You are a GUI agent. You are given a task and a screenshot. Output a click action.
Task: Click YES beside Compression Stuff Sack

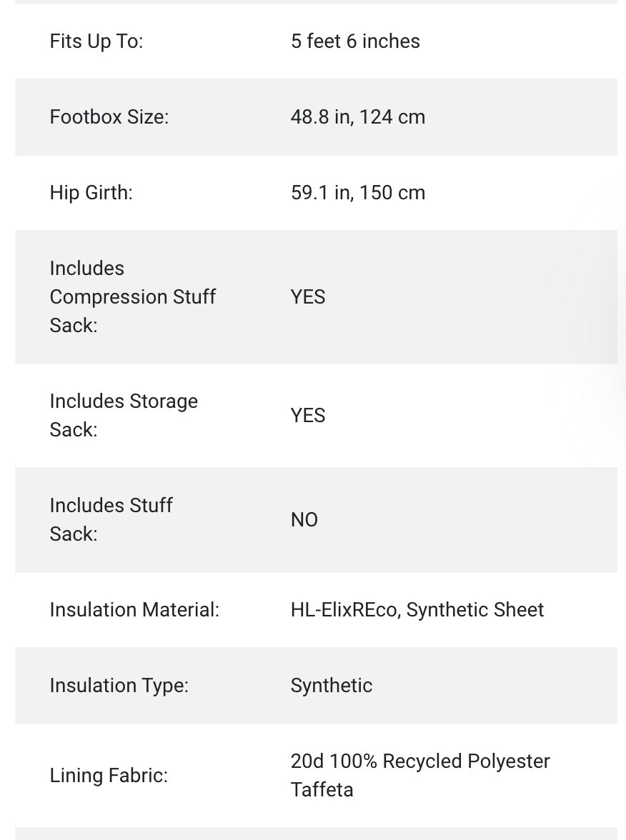(308, 297)
